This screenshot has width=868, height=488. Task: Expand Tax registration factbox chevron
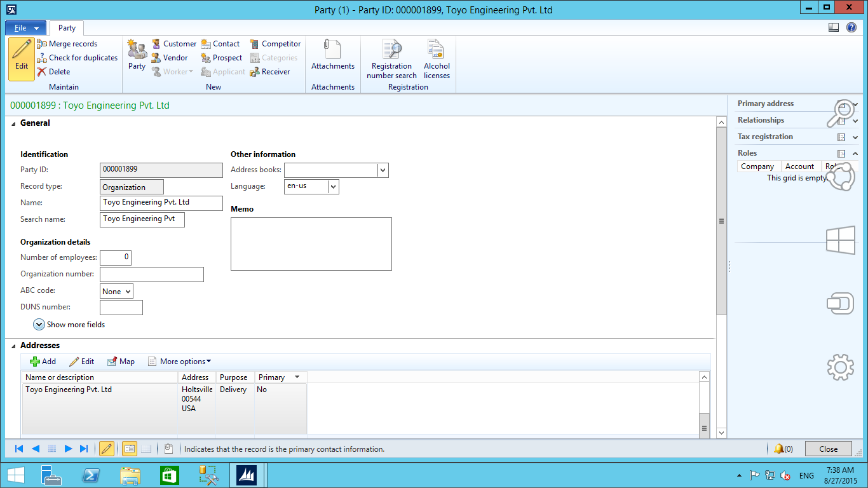tap(855, 137)
